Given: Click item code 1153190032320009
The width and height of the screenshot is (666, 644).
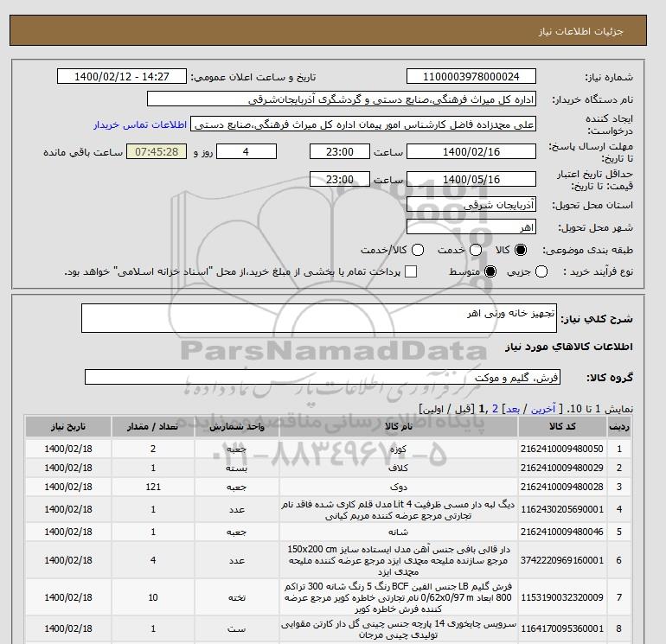Looking at the screenshot, I should coord(562,597).
